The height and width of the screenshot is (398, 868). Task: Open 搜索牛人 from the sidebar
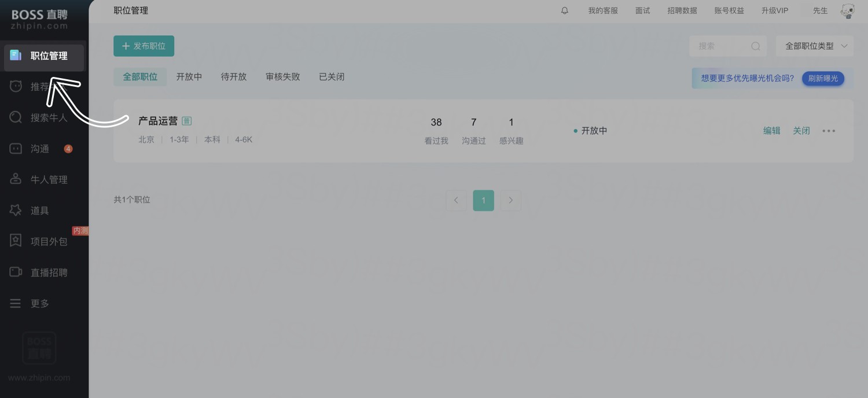[41, 117]
